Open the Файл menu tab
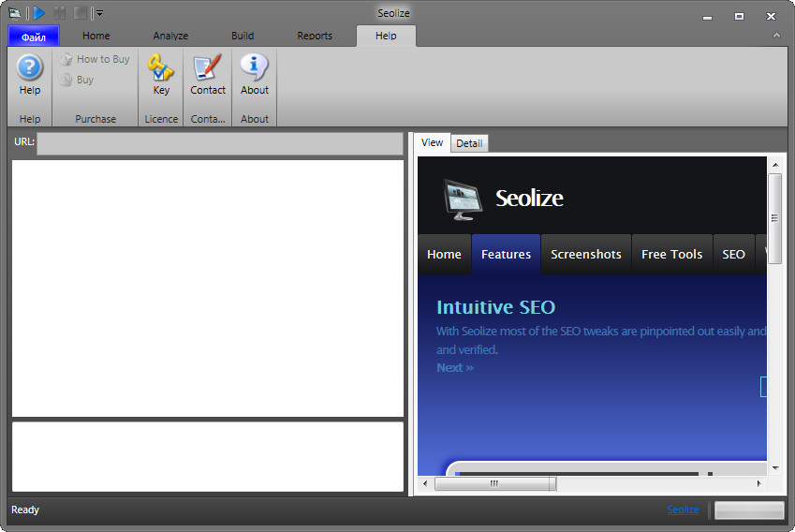This screenshot has height=532, width=795. tap(34, 37)
